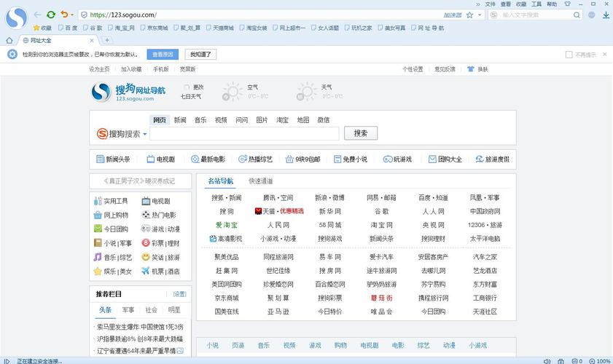The width and height of the screenshot is (613, 364).
Task: Select the 图片 search tab
Action: click(262, 120)
